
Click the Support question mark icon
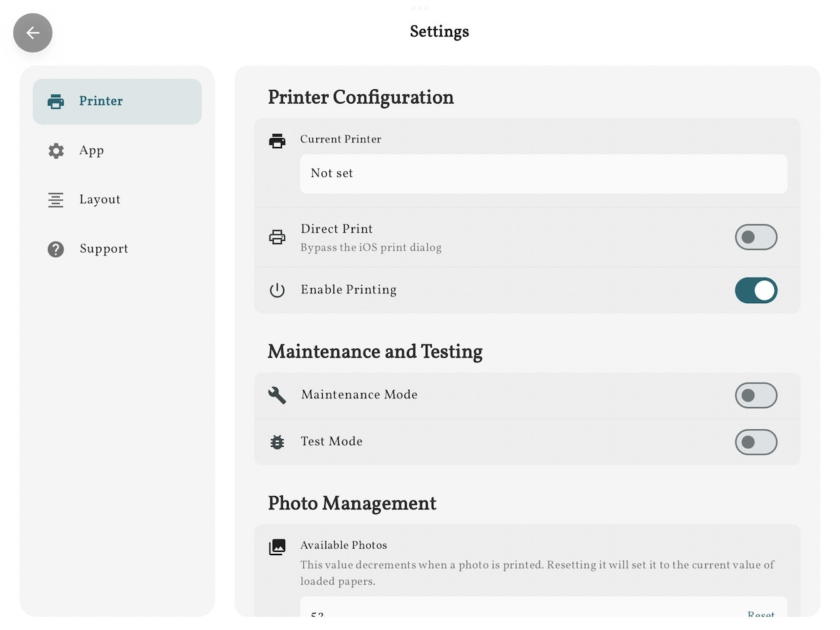pyautogui.click(x=56, y=249)
